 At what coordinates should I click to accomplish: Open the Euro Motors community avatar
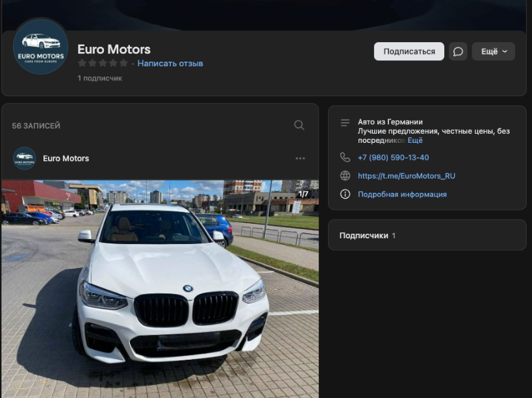[x=40, y=46]
